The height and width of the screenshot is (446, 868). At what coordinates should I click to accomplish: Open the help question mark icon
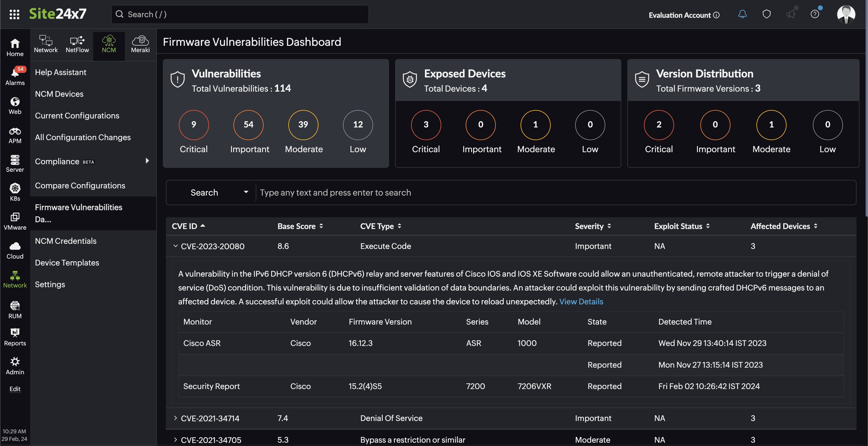point(815,14)
